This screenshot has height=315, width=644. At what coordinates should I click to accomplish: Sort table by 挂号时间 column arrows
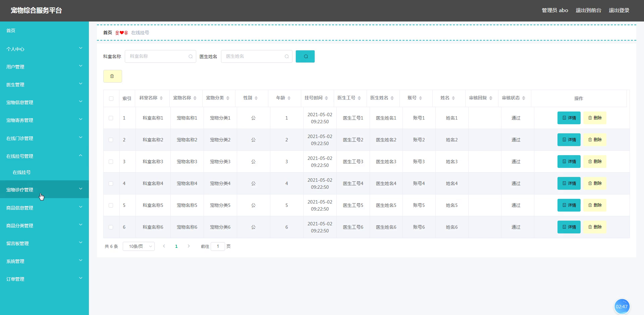pos(326,98)
